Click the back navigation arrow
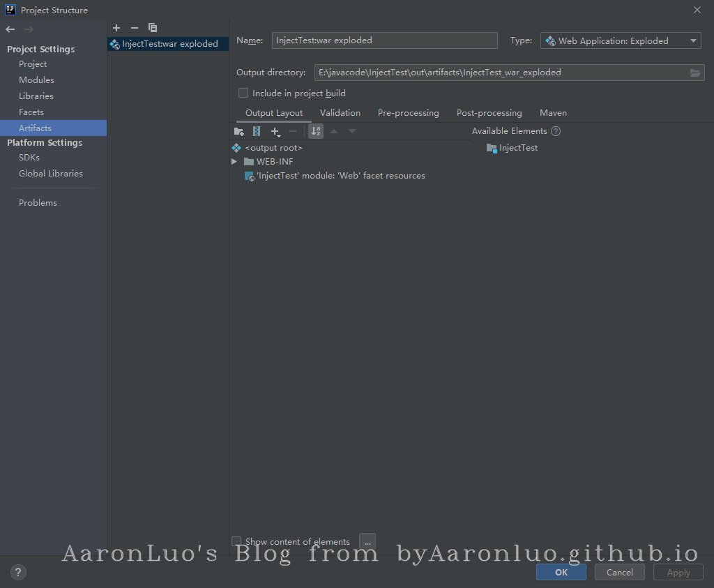The height and width of the screenshot is (588, 714). [x=10, y=29]
